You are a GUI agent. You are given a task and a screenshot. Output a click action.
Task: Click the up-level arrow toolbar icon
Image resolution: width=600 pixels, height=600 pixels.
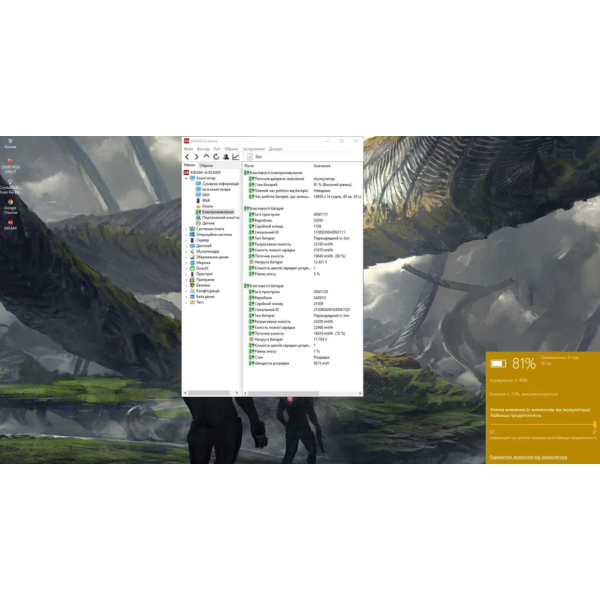(x=206, y=157)
